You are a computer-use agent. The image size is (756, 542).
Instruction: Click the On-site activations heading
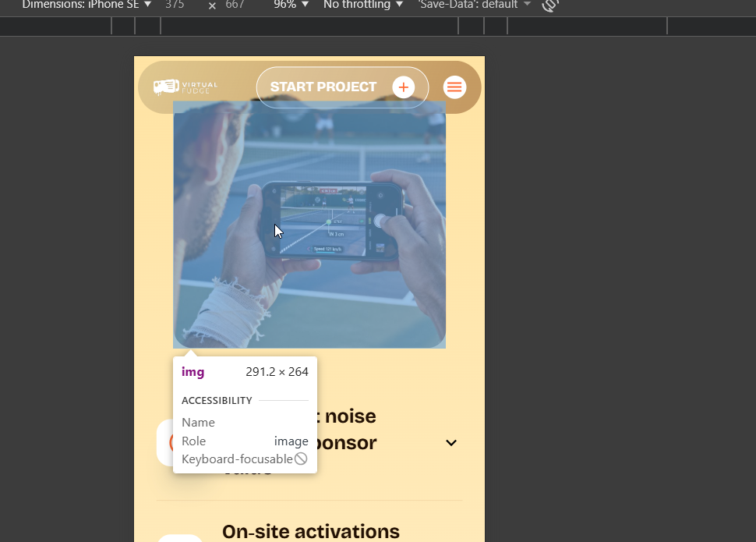(311, 531)
